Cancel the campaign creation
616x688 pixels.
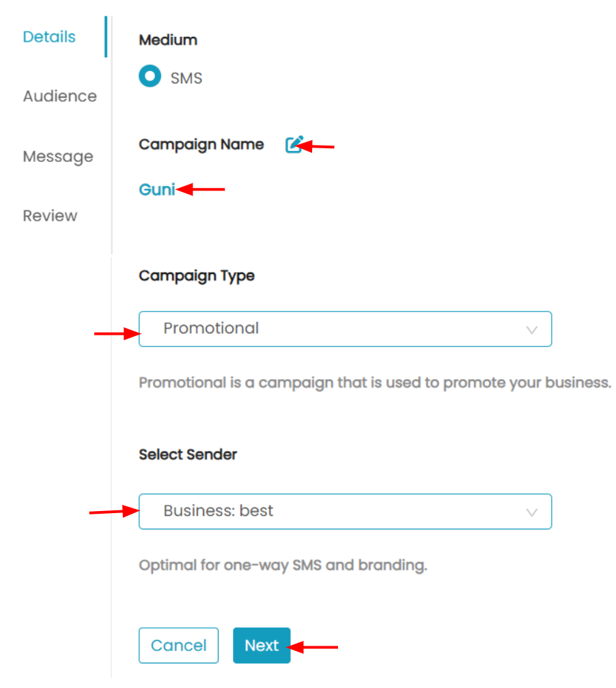click(178, 645)
